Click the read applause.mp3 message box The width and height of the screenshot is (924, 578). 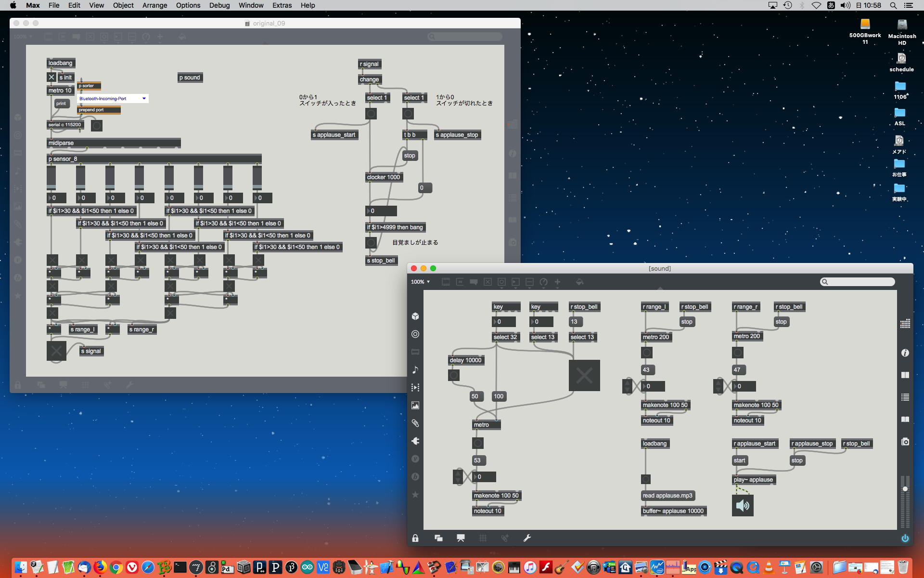click(667, 496)
